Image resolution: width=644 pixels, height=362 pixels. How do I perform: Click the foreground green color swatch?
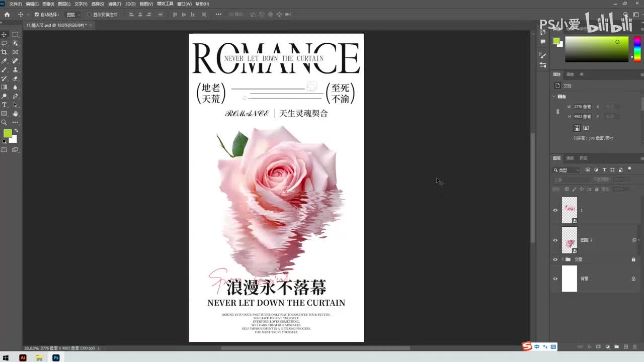point(8,133)
